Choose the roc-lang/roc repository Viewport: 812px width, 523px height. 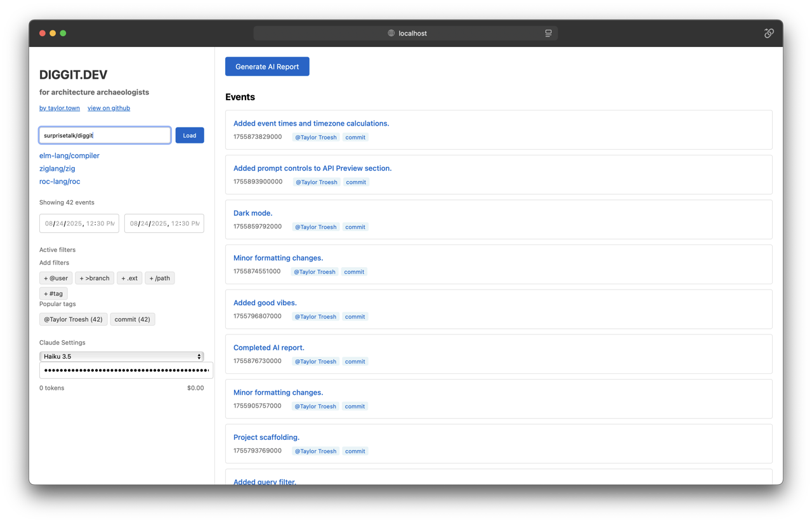coord(60,182)
